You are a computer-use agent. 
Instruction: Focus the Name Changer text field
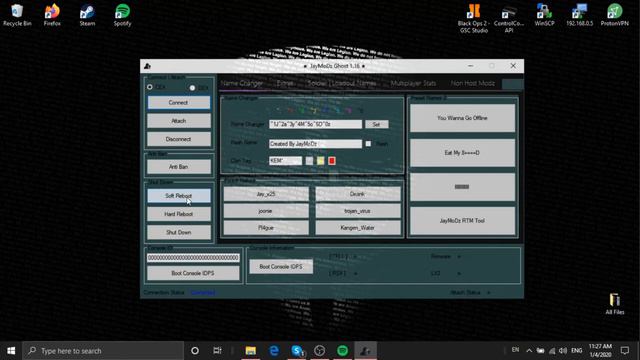point(315,124)
